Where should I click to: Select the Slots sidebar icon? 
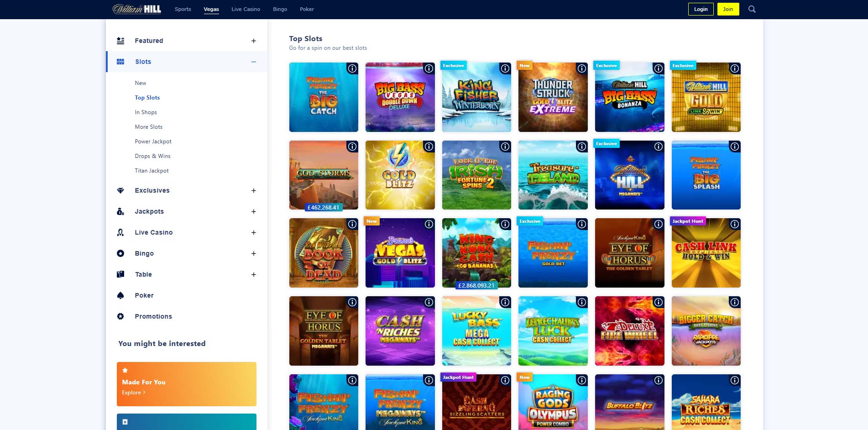[x=120, y=61]
